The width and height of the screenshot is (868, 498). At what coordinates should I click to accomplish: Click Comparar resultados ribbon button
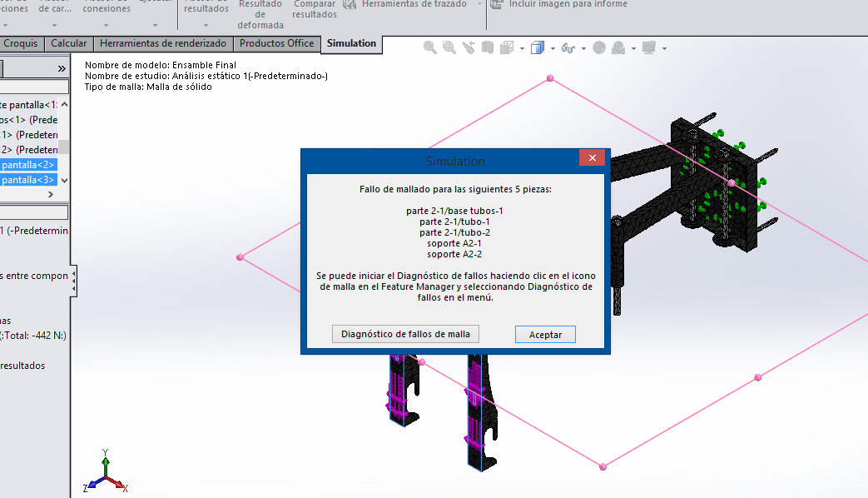point(315,9)
